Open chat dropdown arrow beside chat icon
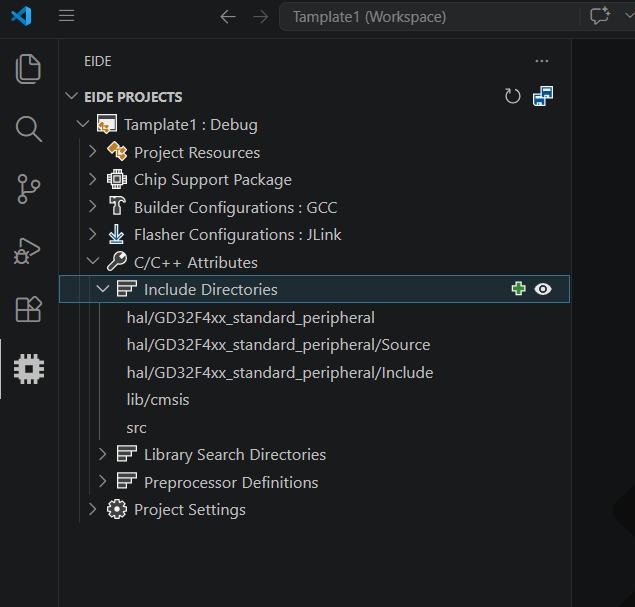The image size is (635, 607). 629,16
